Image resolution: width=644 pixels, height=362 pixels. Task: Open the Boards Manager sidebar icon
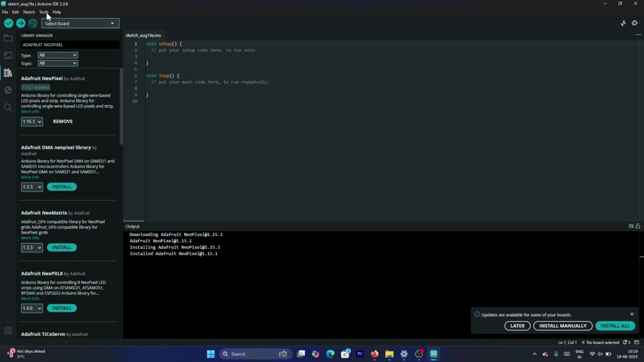[8, 56]
